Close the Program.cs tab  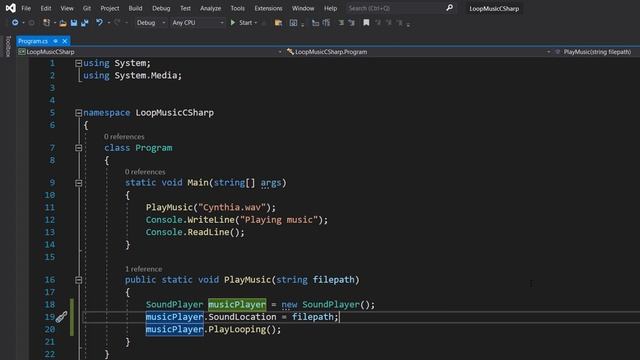tap(64, 41)
